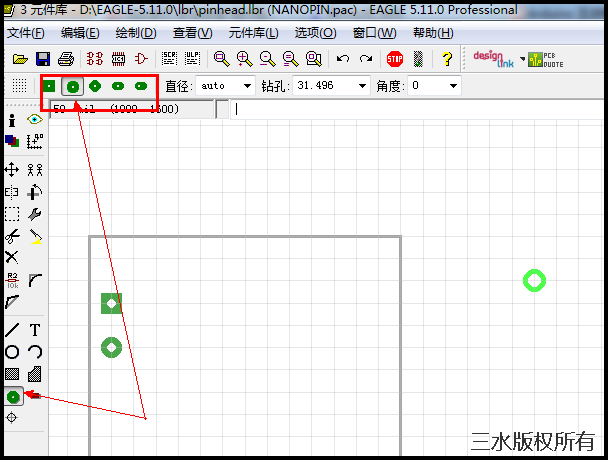The image size is (608, 460).
Task: Click the Print icon in toolbar
Action: click(66, 59)
